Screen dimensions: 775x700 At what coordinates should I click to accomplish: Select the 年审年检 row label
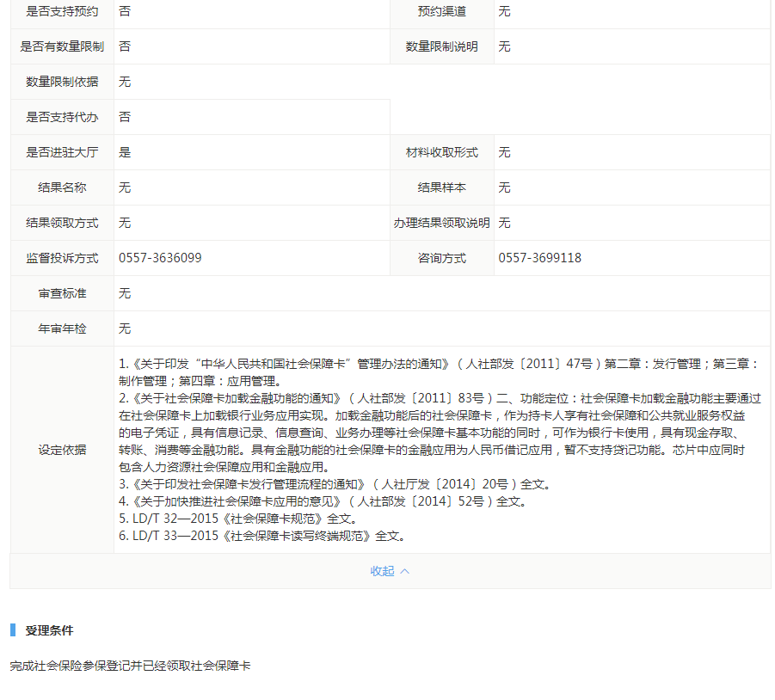[62, 329]
